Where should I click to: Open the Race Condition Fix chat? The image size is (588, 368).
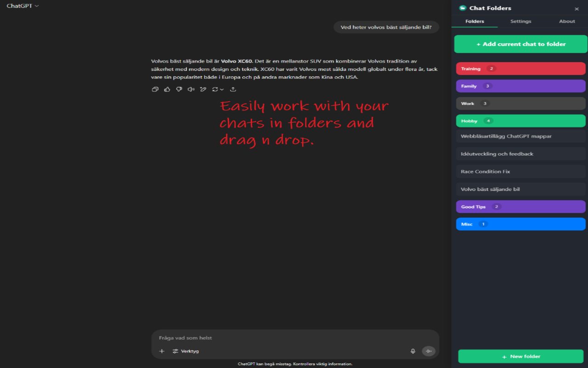point(521,172)
